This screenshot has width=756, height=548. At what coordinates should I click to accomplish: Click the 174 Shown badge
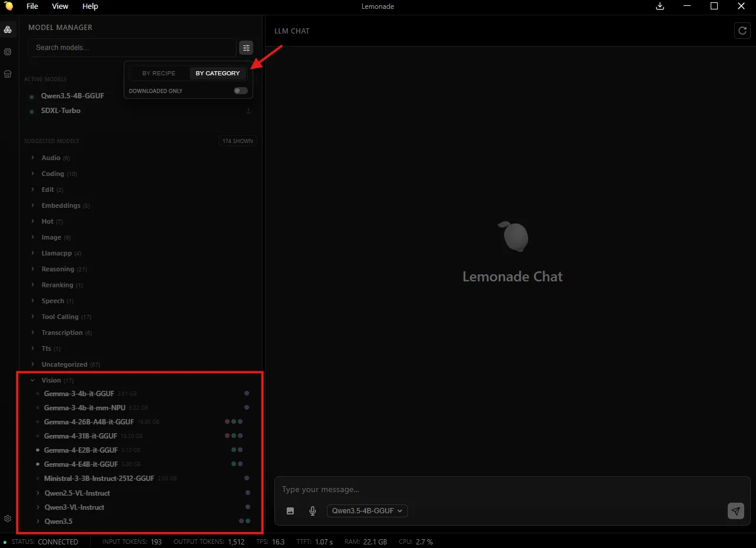click(x=237, y=141)
